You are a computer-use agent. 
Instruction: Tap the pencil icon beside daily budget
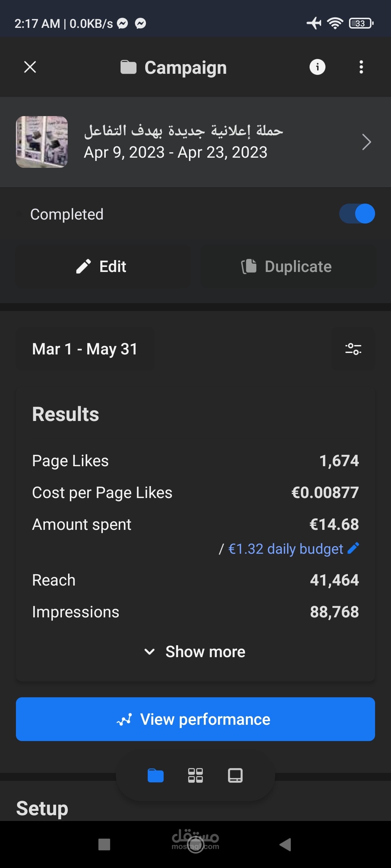tap(353, 548)
